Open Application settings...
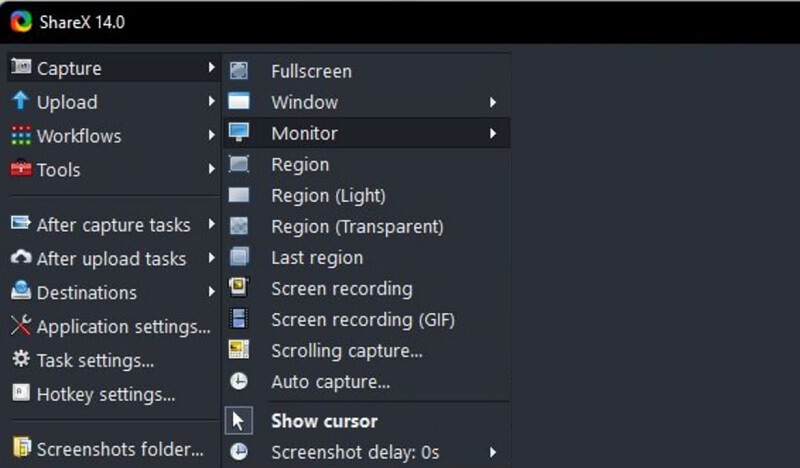The height and width of the screenshot is (468, 800). [114, 326]
